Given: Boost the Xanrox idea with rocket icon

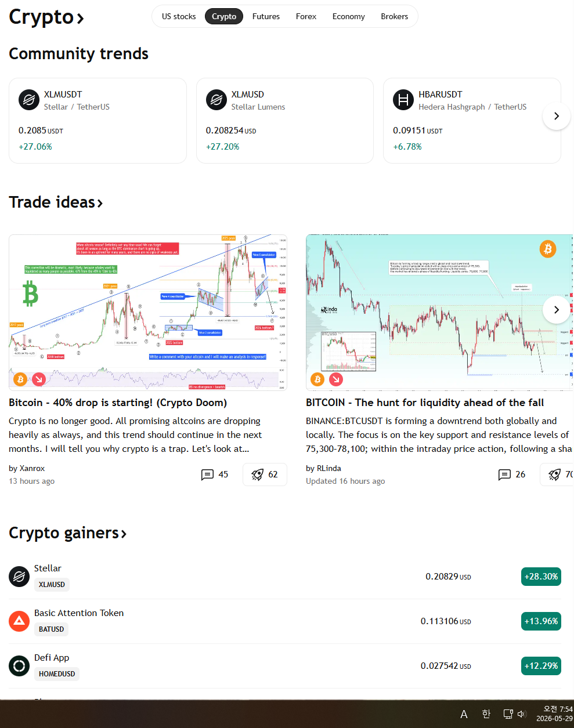Looking at the screenshot, I should (x=265, y=475).
